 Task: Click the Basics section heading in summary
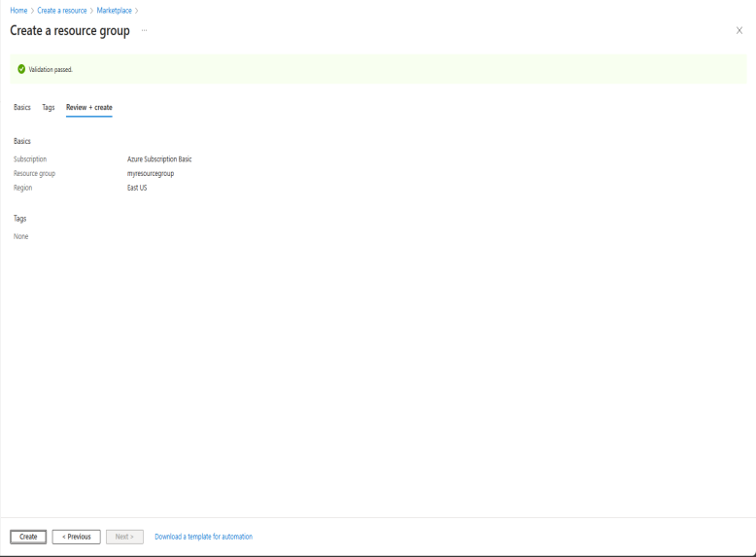click(22, 141)
